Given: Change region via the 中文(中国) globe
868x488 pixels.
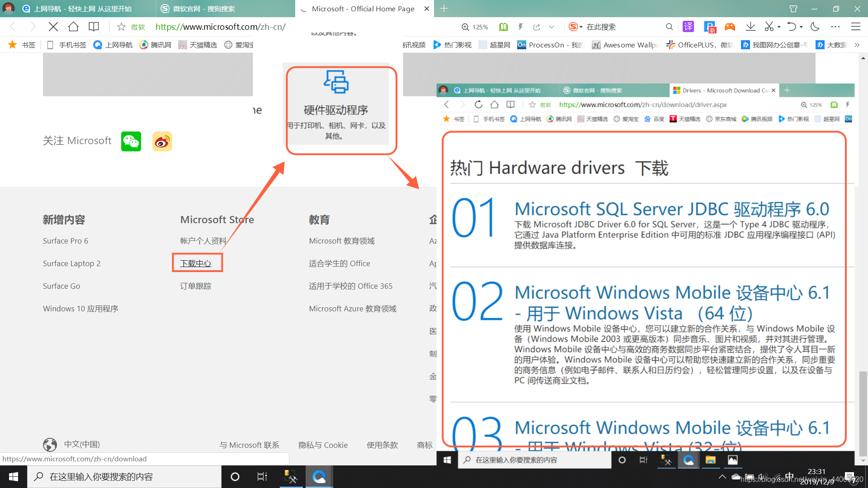Looking at the screenshot, I should point(71,445).
